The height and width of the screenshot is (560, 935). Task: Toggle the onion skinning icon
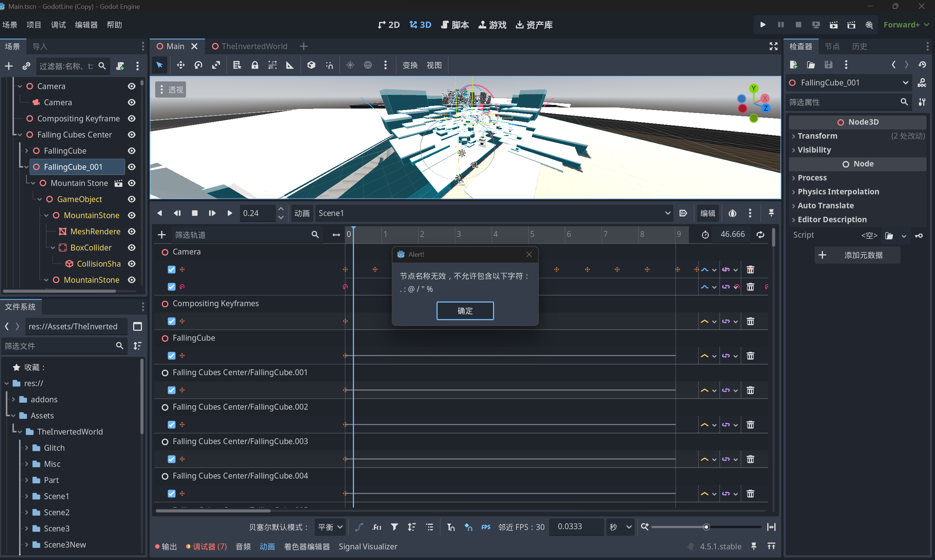[x=732, y=213]
